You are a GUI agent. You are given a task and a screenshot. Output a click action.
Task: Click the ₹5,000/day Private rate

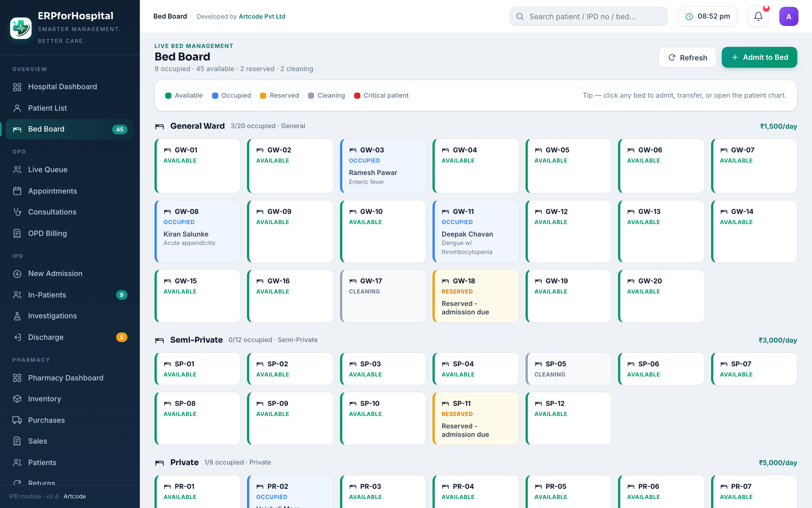778,463
